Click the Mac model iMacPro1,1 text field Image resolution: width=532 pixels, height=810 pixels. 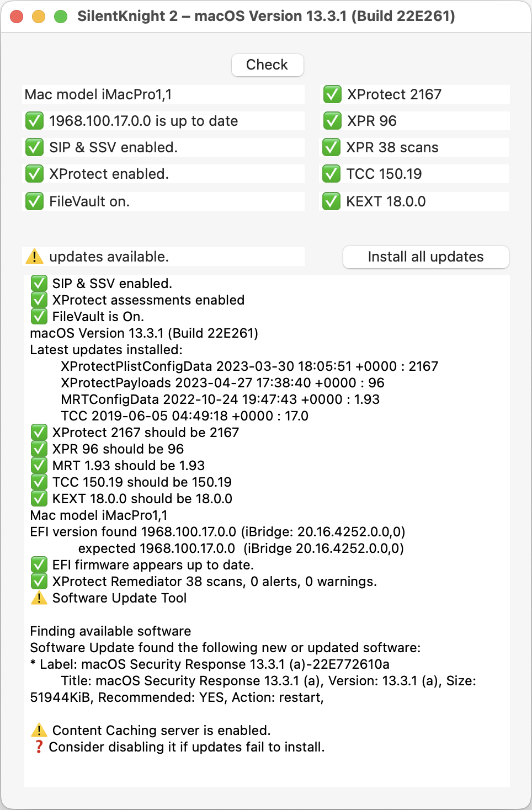[x=163, y=94]
